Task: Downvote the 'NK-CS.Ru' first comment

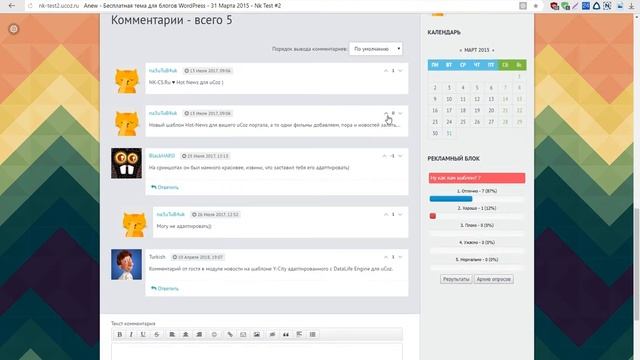Action: coord(400,71)
